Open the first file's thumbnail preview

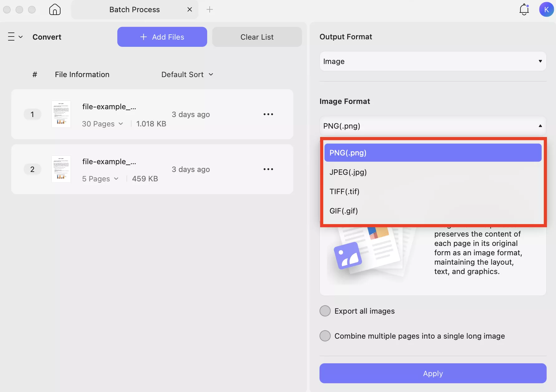(61, 114)
